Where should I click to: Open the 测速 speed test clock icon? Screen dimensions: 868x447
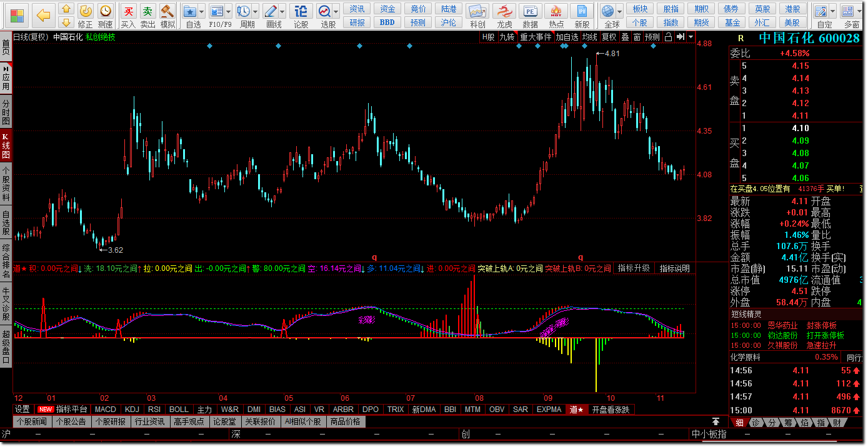coord(106,11)
